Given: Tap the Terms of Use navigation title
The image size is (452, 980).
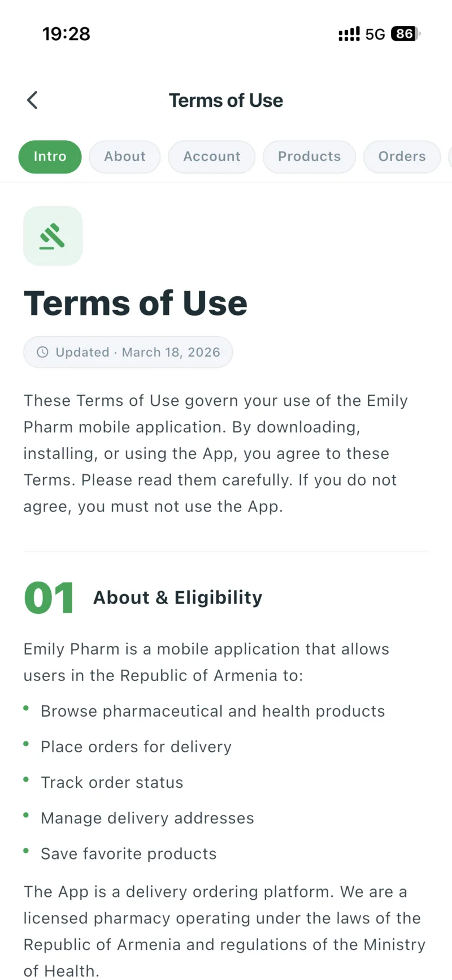Looking at the screenshot, I should [226, 101].
